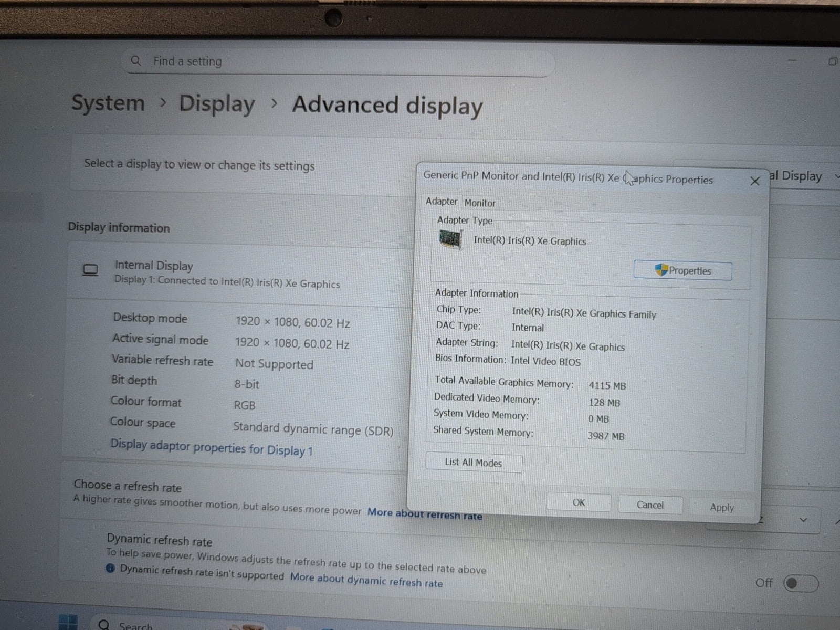Image resolution: width=840 pixels, height=630 pixels.
Task: Open More about refresh rate link
Action: pos(424,514)
